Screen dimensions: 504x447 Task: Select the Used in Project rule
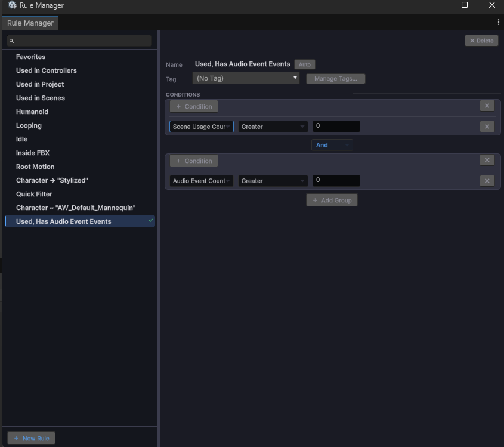pyautogui.click(x=80, y=85)
